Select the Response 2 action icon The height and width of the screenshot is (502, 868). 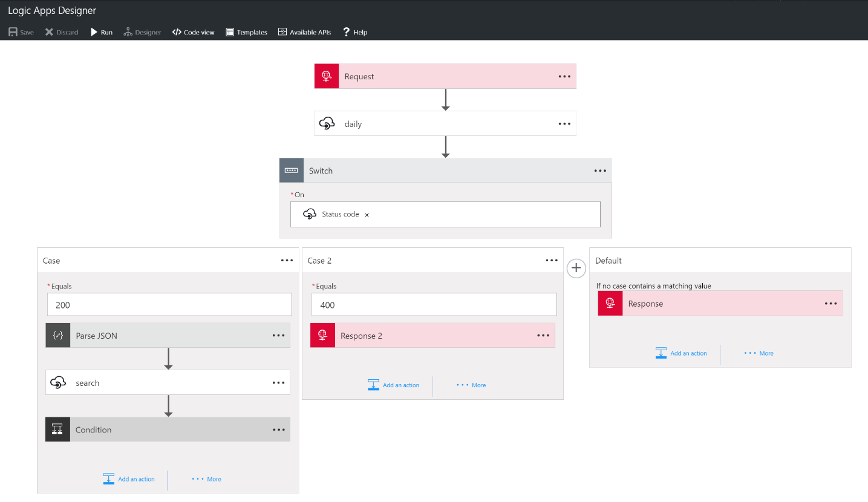click(x=322, y=335)
